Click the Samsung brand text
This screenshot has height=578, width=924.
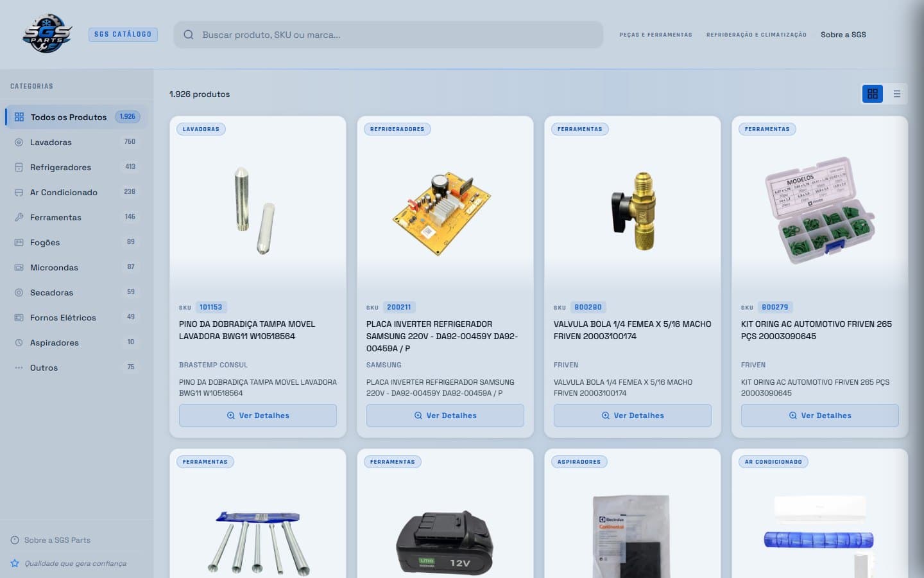point(384,365)
